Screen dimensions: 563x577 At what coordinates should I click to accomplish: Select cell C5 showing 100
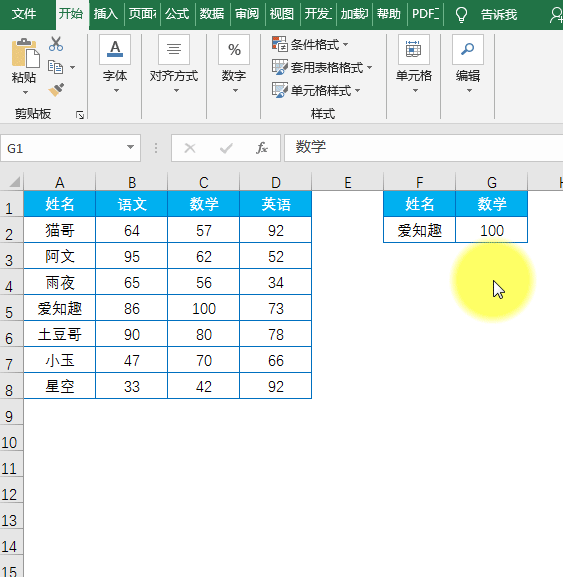203,308
